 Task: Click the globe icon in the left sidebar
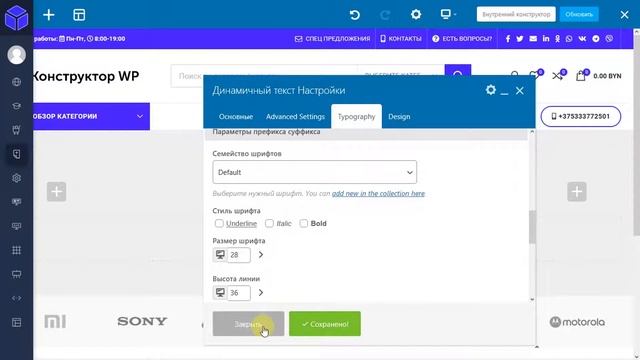16,82
